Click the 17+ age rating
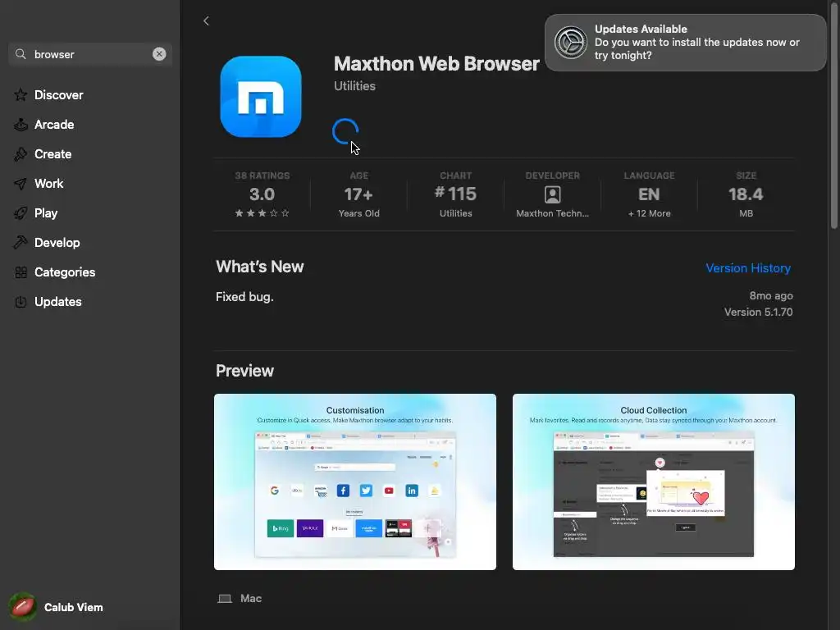840x630 pixels. click(359, 194)
